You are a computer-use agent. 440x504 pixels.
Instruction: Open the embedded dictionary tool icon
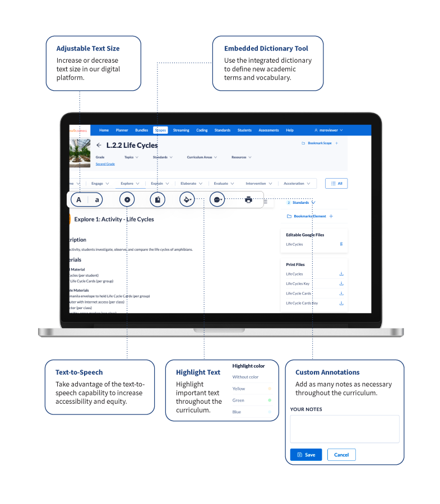(x=158, y=199)
